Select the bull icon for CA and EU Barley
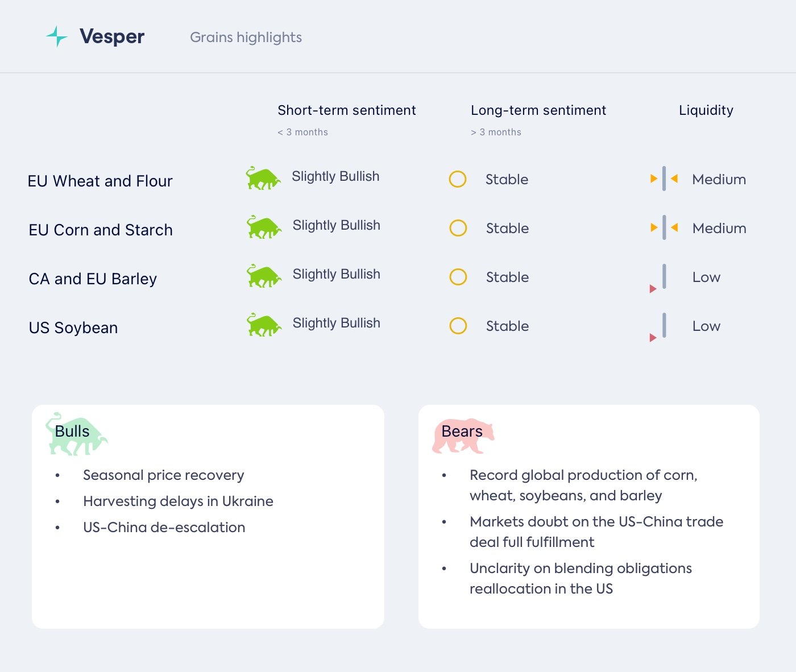This screenshot has width=796, height=672. click(x=264, y=276)
